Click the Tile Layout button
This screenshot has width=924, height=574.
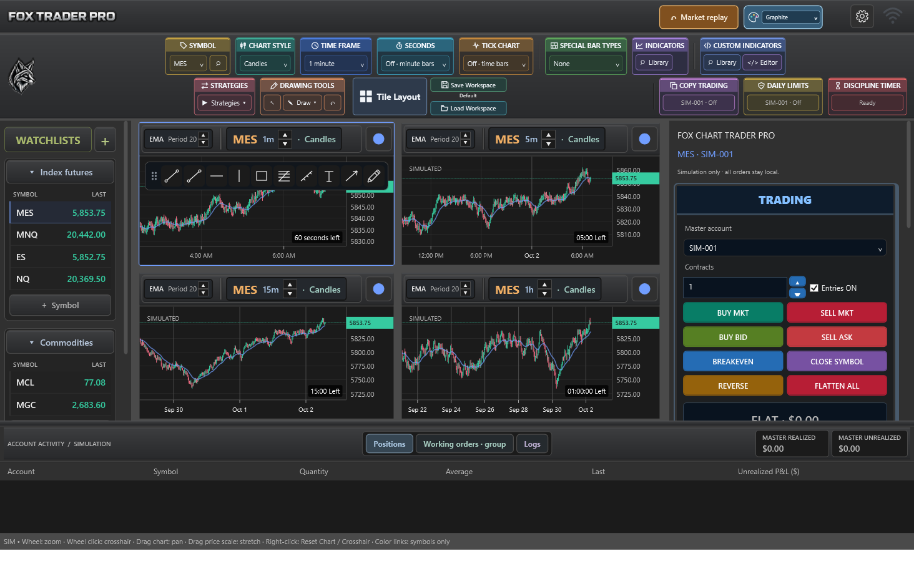pyautogui.click(x=390, y=97)
